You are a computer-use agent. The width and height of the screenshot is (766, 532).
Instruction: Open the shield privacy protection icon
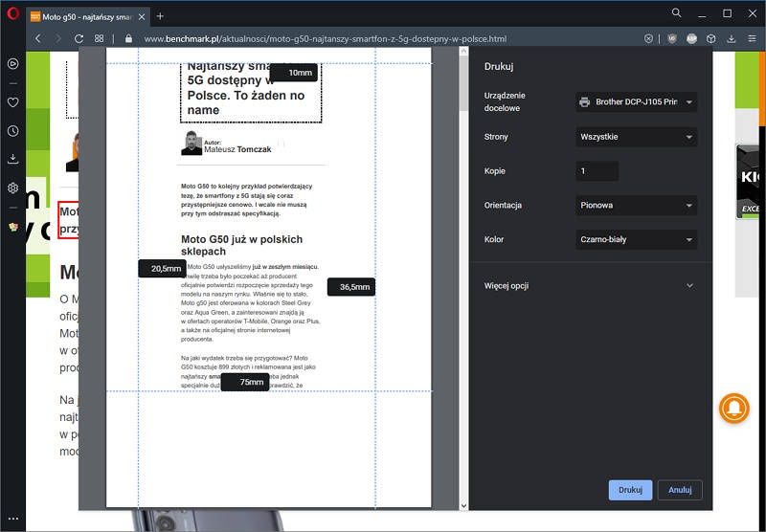[672, 38]
